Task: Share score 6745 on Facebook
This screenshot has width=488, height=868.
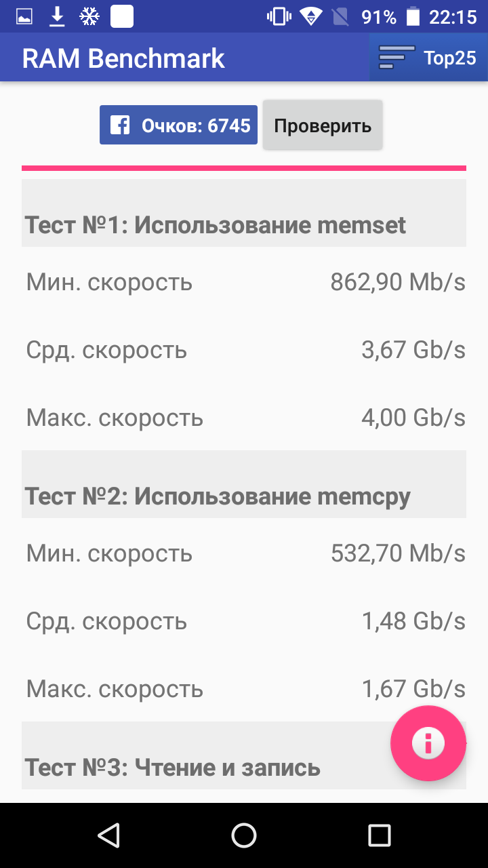Action: [x=178, y=125]
